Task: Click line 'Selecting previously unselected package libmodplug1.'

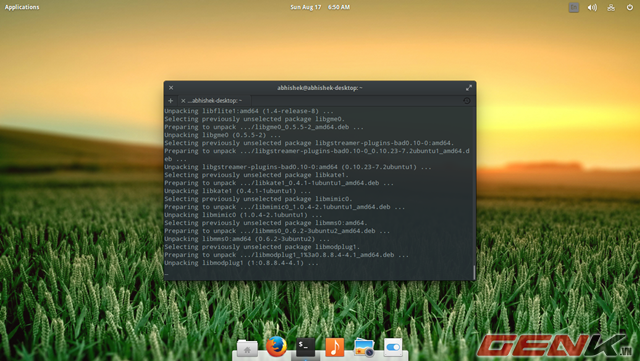Action: click(262, 247)
